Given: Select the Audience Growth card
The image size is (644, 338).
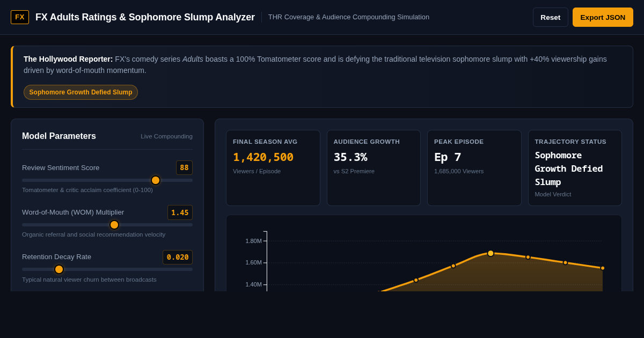Looking at the screenshot, I should 374,168.
